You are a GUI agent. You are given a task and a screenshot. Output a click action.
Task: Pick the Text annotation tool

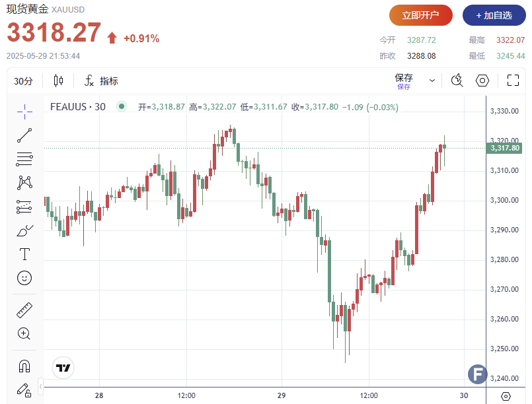point(24,254)
